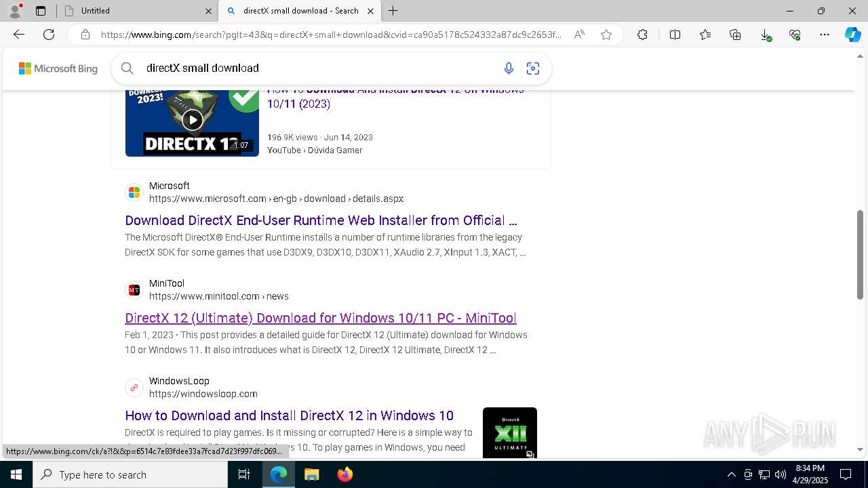Open a new tab with plus button
The height and width of the screenshot is (488, 868).
393,11
